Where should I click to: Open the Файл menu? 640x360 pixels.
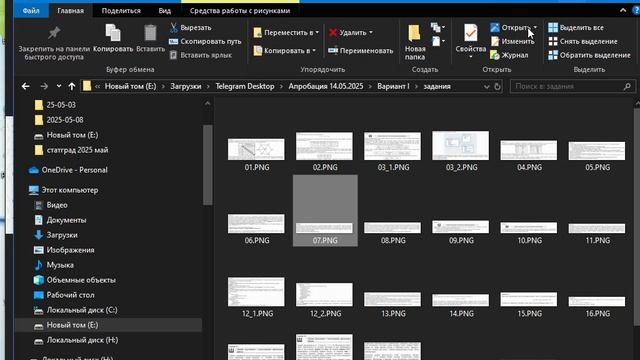[31, 11]
